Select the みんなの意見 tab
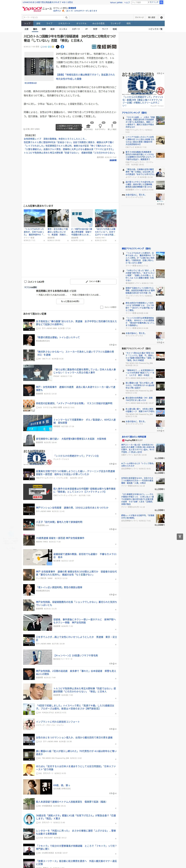Image resolution: width=186 pixels, height=868 pixels. point(98,24)
